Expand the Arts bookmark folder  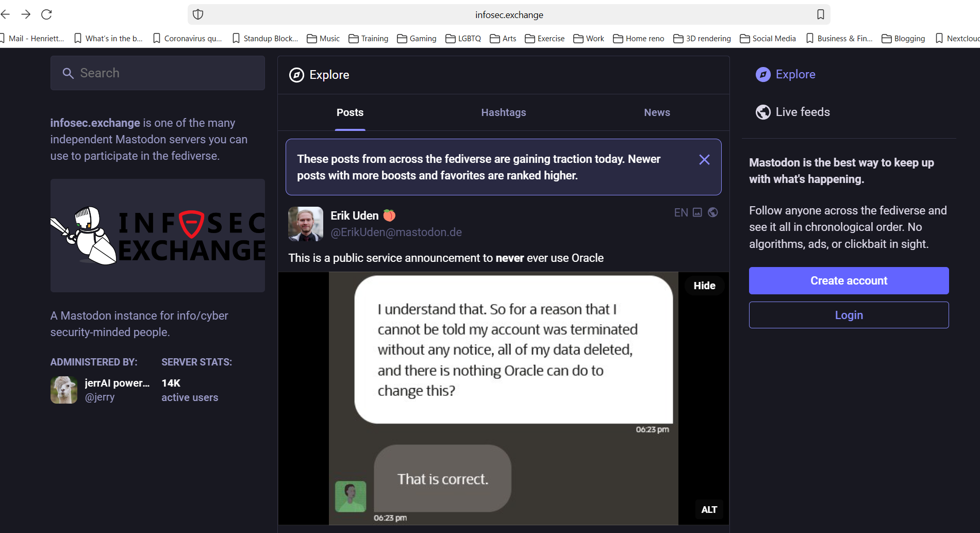coord(503,38)
